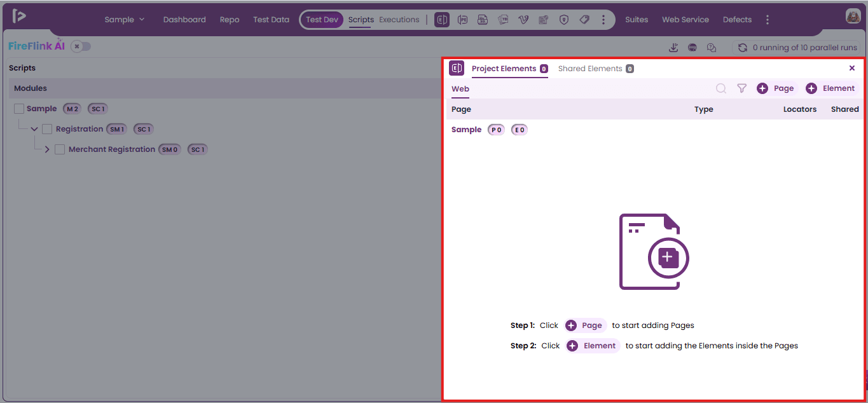Open the Test Data menu
The width and height of the screenshot is (868, 403).
pyautogui.click(x=271, y=20)
